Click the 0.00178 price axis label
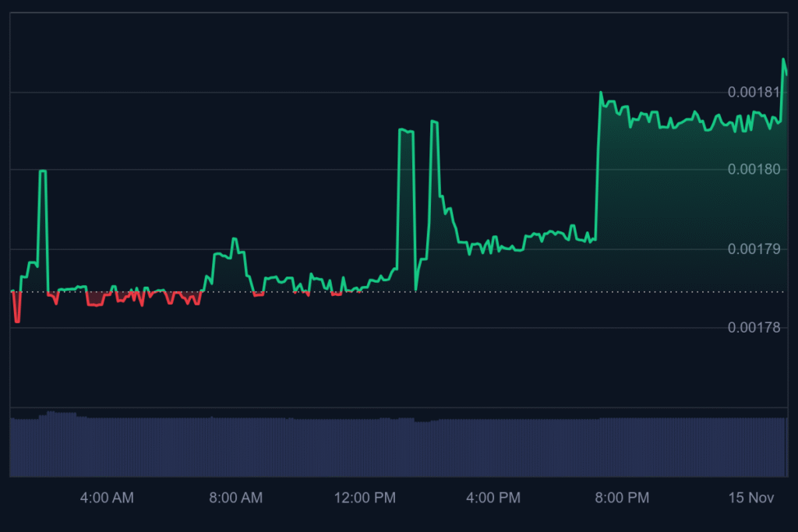The width and height of the screenshot is (798, 532). pyautogui.click(x=753, y=328)
